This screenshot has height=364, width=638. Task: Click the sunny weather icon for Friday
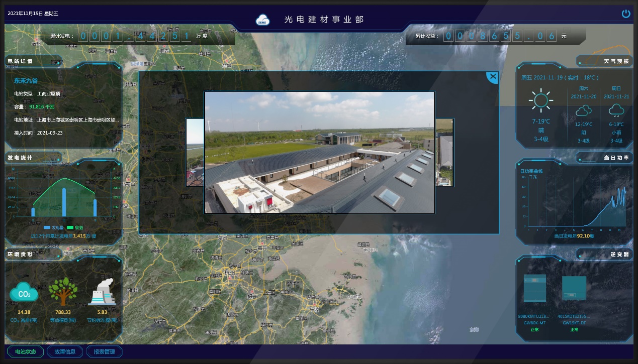click(x=541, y=100)
